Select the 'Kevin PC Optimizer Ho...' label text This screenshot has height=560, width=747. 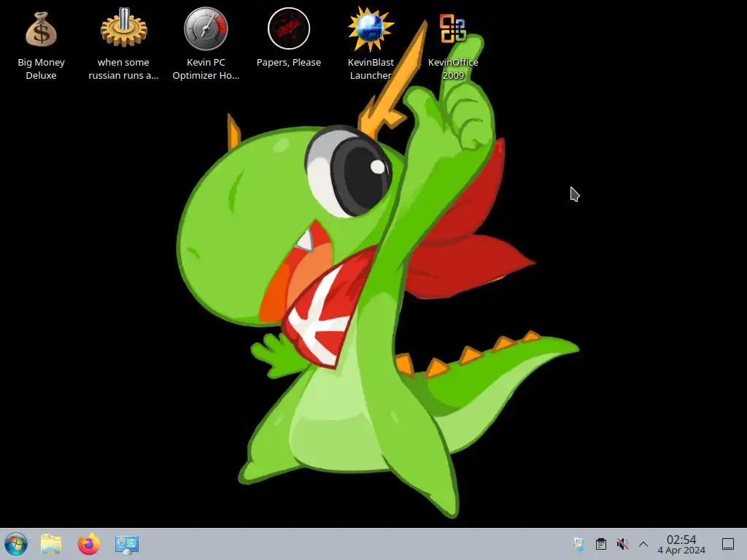pyautogui.click(x=206, y=69)
